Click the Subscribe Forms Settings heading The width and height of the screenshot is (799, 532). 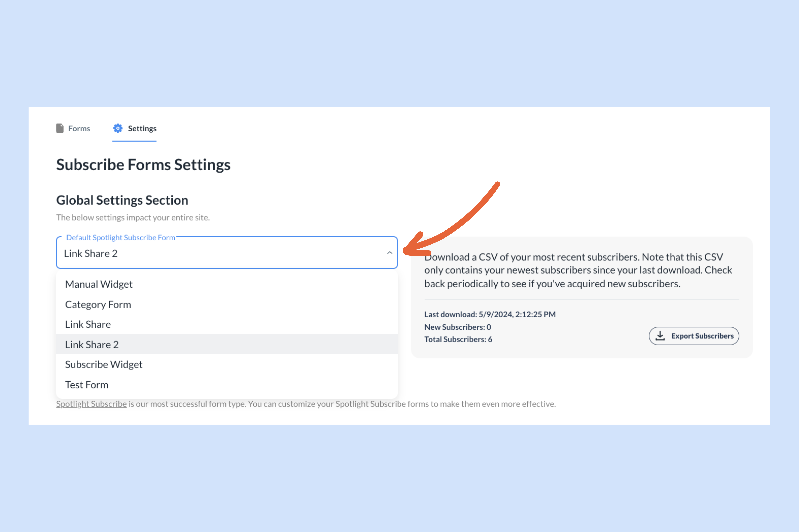point(143,165)
